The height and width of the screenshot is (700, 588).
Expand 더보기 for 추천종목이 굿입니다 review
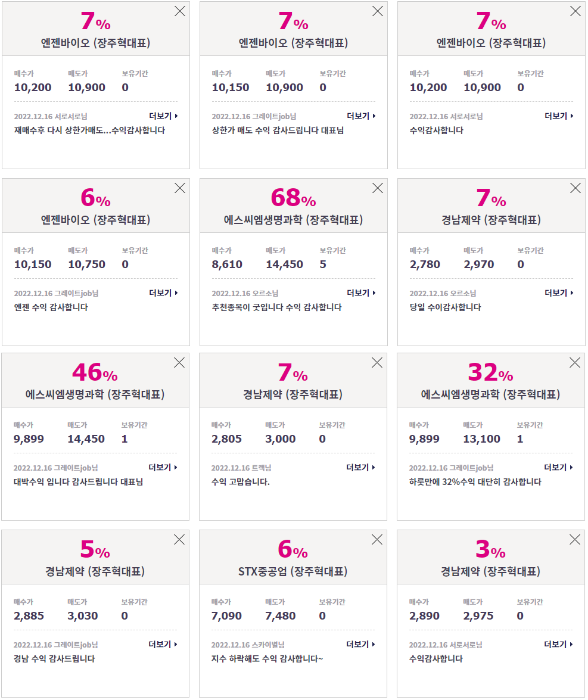361,293
